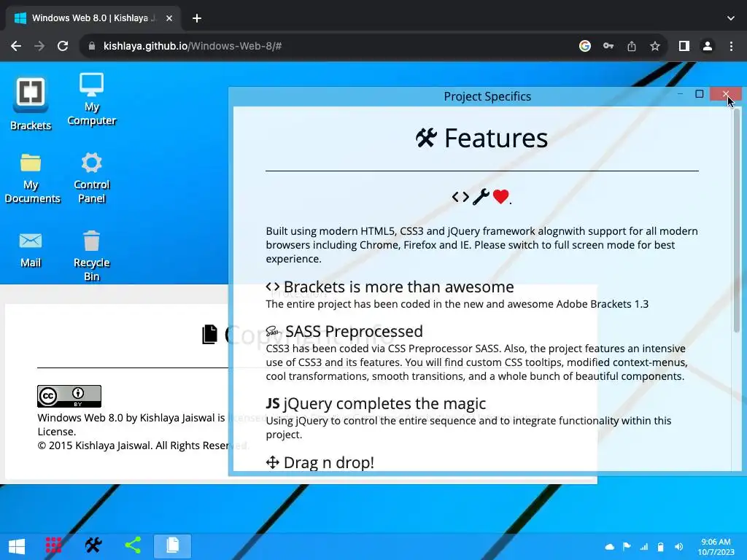Image resolution: width=747 pixels, height=560 pixels.
Task: Minimize the Project Specifics window
Action: 681,94
